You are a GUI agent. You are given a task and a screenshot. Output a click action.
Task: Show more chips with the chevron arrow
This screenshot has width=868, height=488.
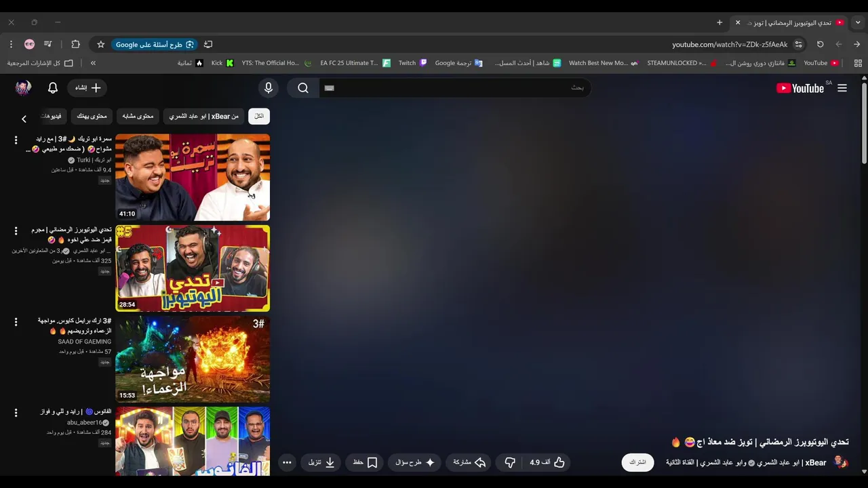point(24,119)
